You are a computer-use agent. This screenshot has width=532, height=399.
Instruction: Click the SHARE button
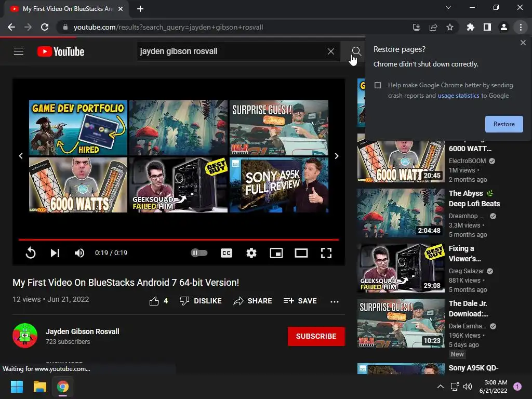point(253,301)
